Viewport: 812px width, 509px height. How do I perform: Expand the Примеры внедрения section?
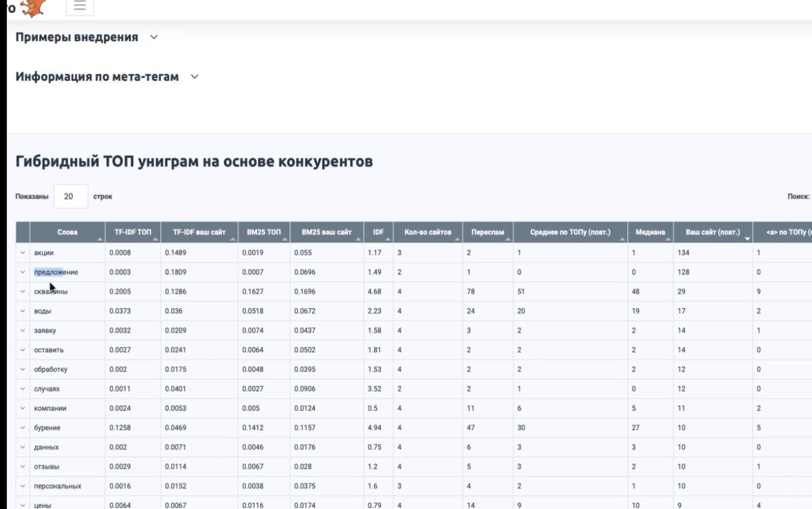154,37
